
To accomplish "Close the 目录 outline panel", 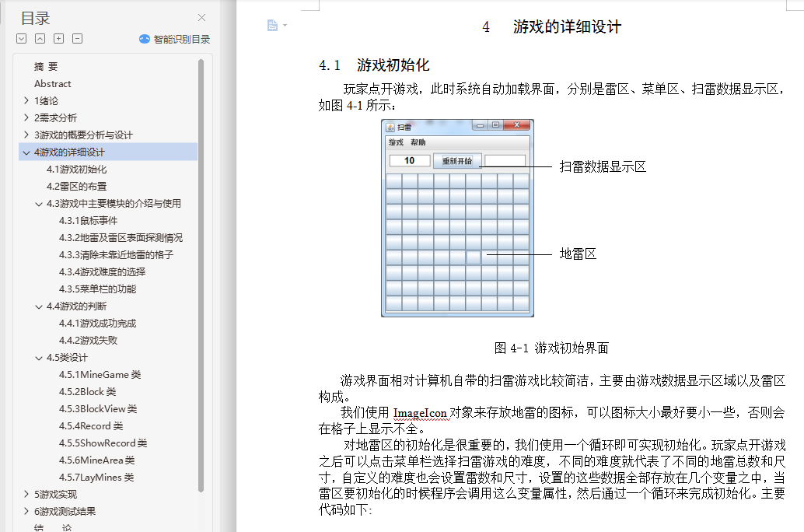I will 201,17.
